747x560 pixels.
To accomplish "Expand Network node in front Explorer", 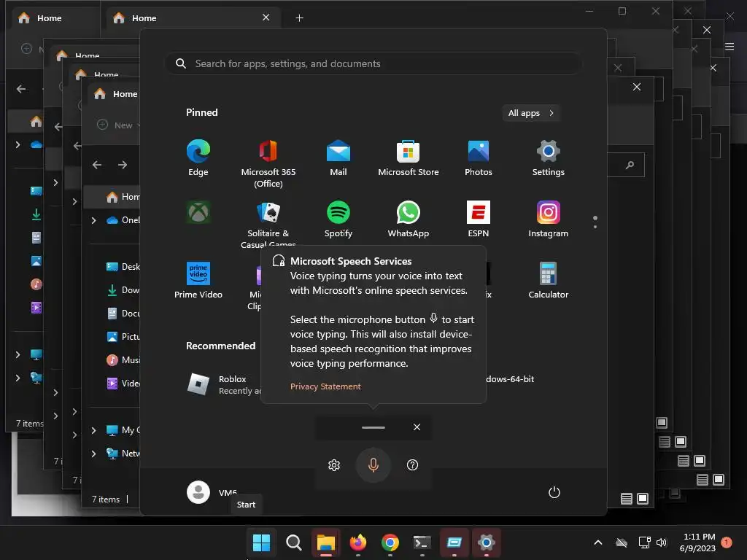I will coord(94,454).
